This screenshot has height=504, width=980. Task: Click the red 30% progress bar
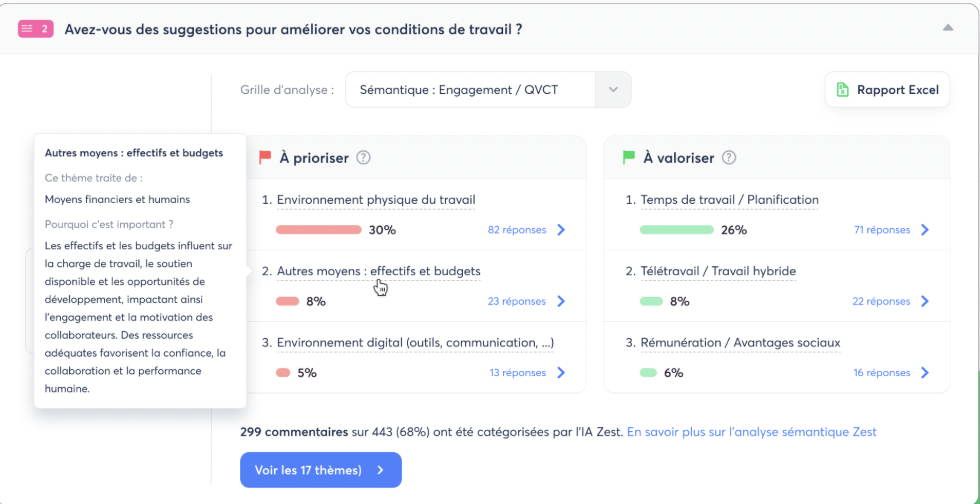[318, 230]
